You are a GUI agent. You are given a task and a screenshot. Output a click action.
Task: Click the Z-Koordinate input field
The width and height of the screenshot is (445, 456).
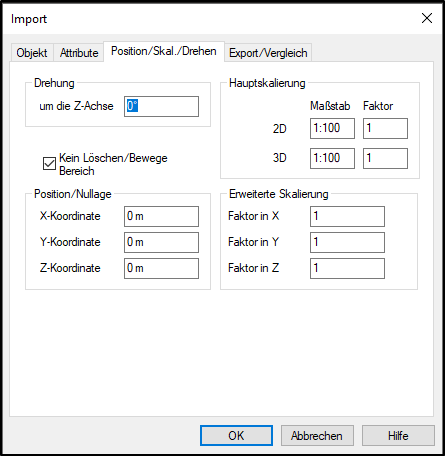[161, 268]
